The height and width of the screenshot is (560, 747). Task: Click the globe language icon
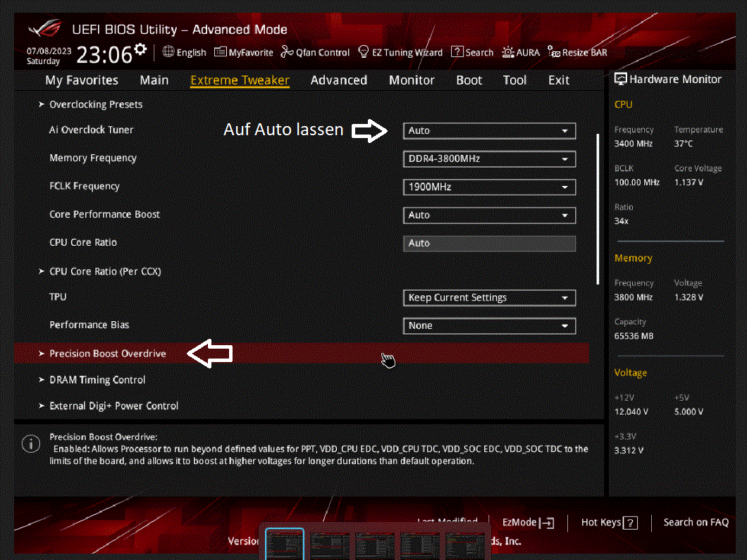pyautogui.click(x=168, y=51)
